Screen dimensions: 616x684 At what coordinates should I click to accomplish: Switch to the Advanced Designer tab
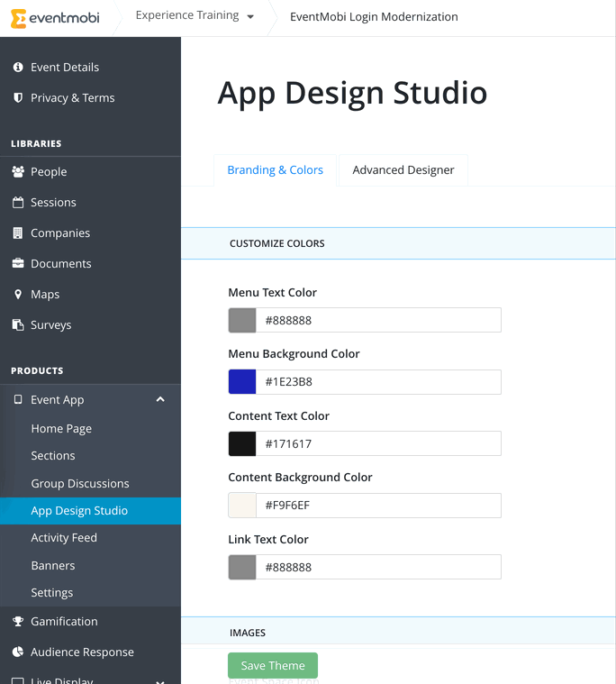(x=403, y=170)
